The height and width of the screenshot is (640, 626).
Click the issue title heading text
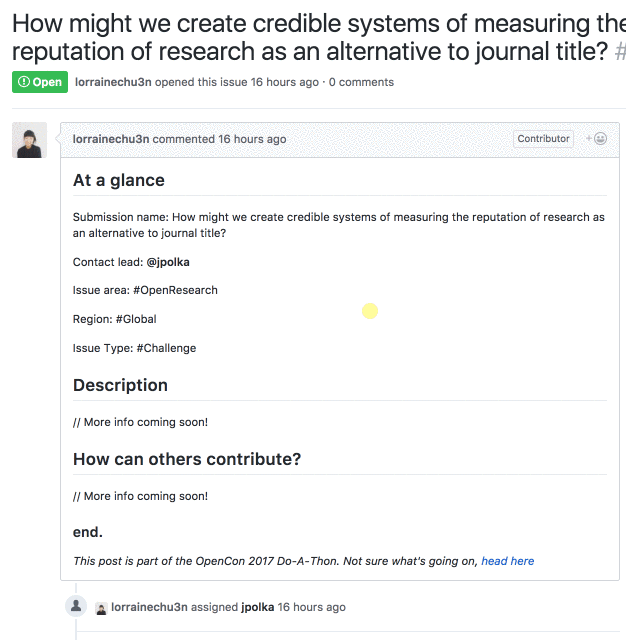coord(319,37)
